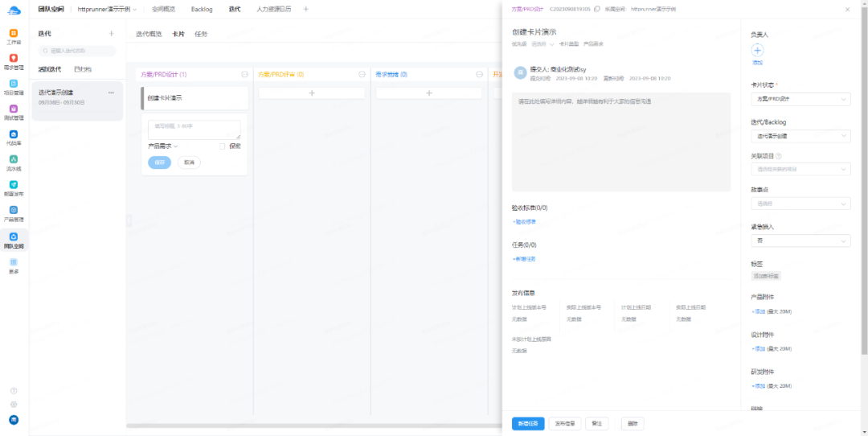The width and height of the screenshot is (868, 436).
Task: Open 流水线 sidebar icon
Action: [14, 163]
